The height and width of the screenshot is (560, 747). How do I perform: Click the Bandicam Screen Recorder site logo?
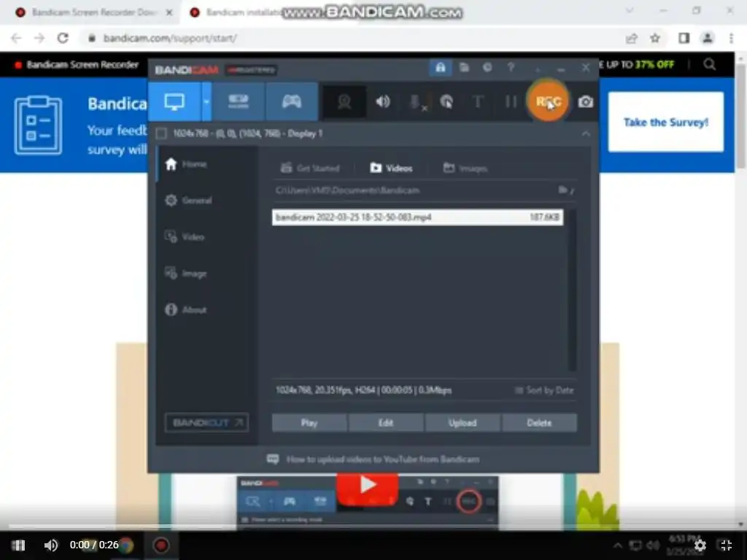pyautogui.click(x=77, y=64)
